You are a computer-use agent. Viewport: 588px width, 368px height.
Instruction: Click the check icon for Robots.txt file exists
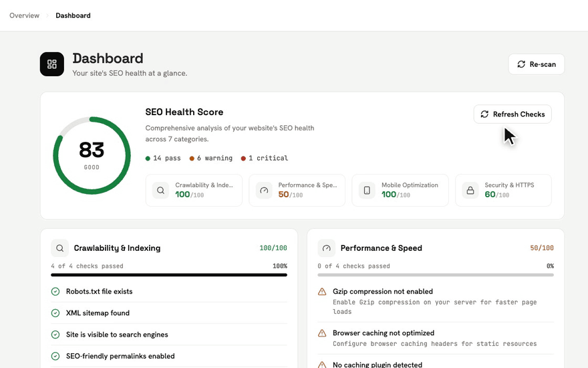pos(55,292)
